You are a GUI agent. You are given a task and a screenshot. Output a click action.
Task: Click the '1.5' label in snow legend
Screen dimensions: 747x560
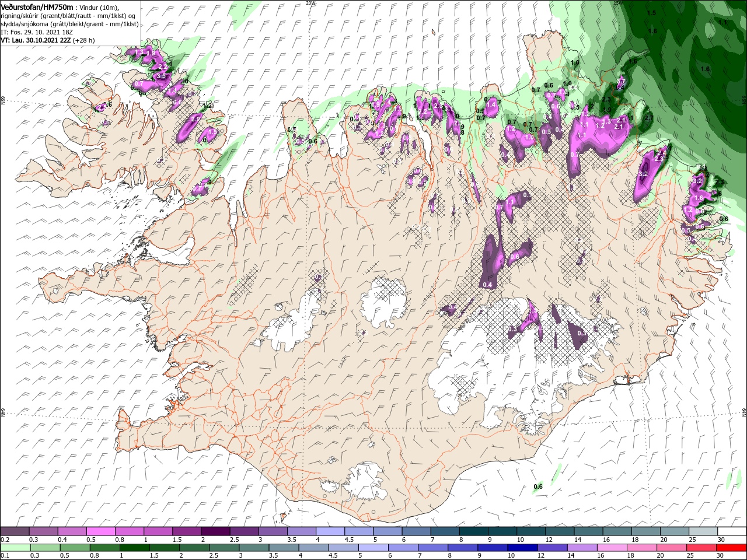(x=177, y=540)
